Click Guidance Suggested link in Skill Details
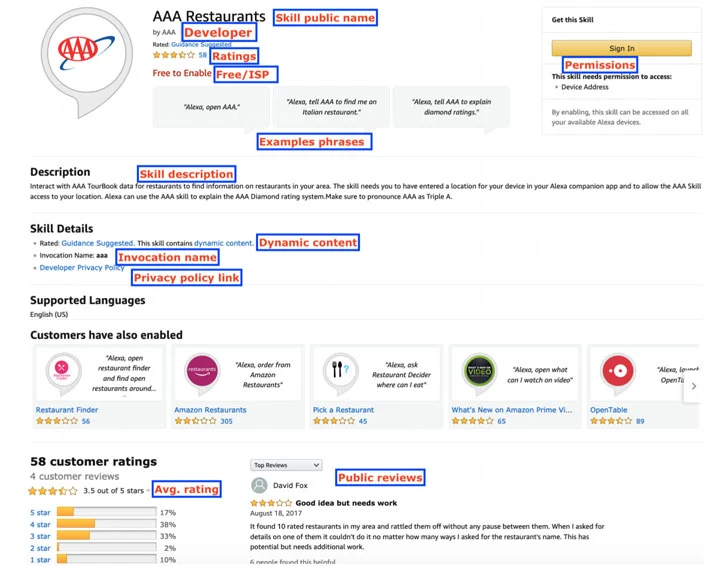This screenshot has height=566, width=728. pyautogui.click(x=98, y=243)
